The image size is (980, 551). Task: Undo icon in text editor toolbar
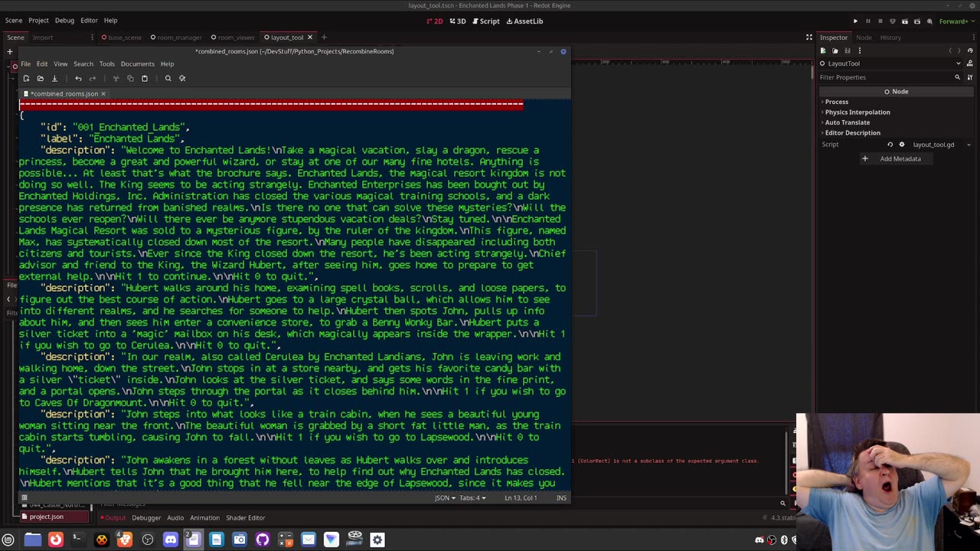[78, 78]
